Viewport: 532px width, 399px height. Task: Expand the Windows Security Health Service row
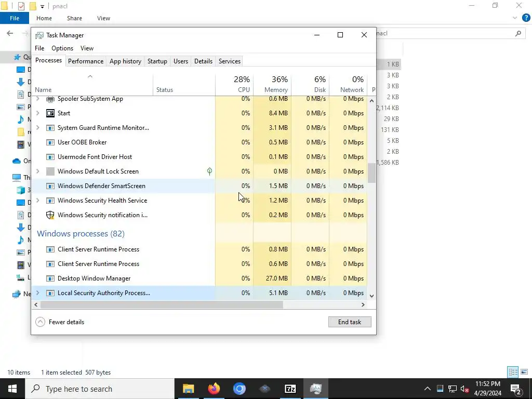(37, 201)
